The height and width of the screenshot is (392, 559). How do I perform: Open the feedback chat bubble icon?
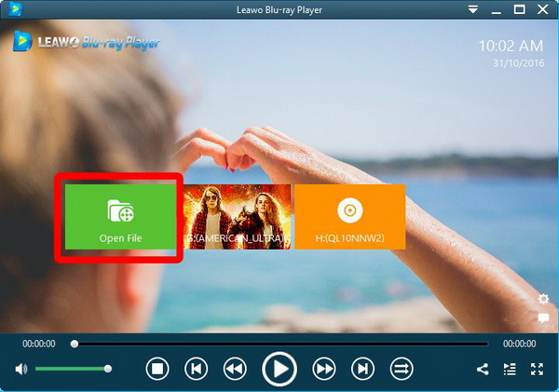tap(543, 318)
